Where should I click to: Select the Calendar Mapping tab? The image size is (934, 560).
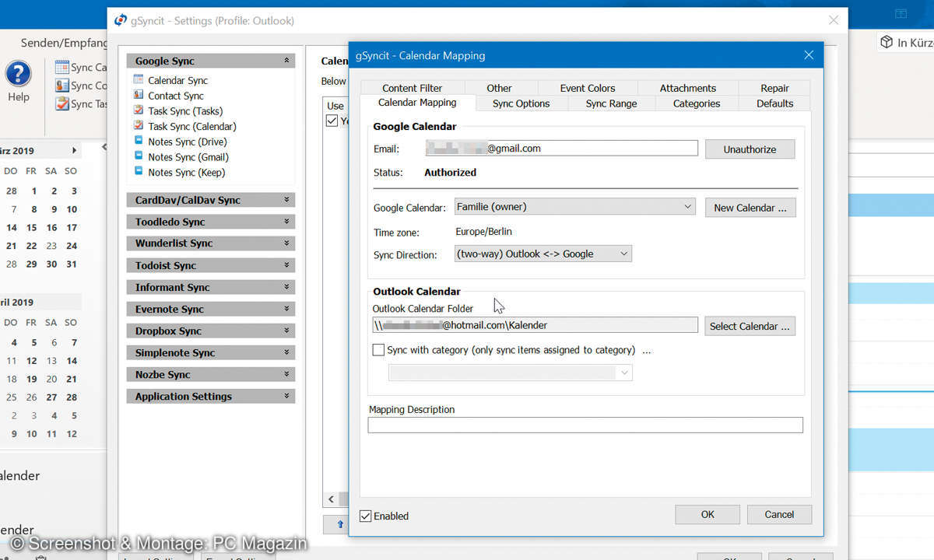point(417,103)
